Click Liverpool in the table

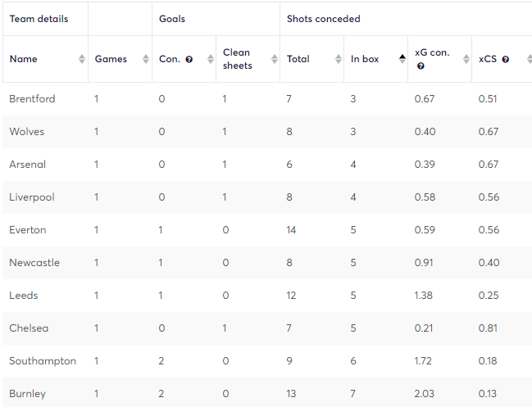click(31, 197)
